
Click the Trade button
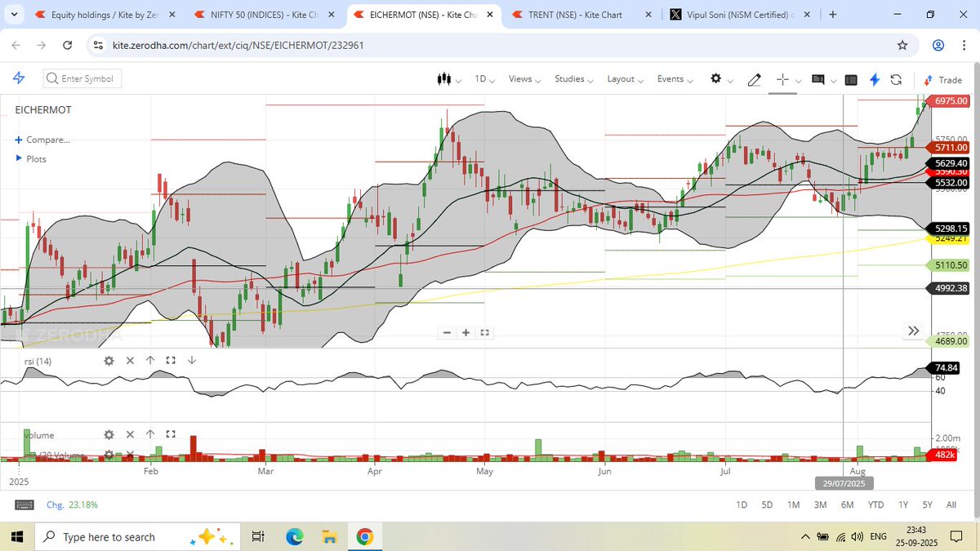(x=942, y=80)
